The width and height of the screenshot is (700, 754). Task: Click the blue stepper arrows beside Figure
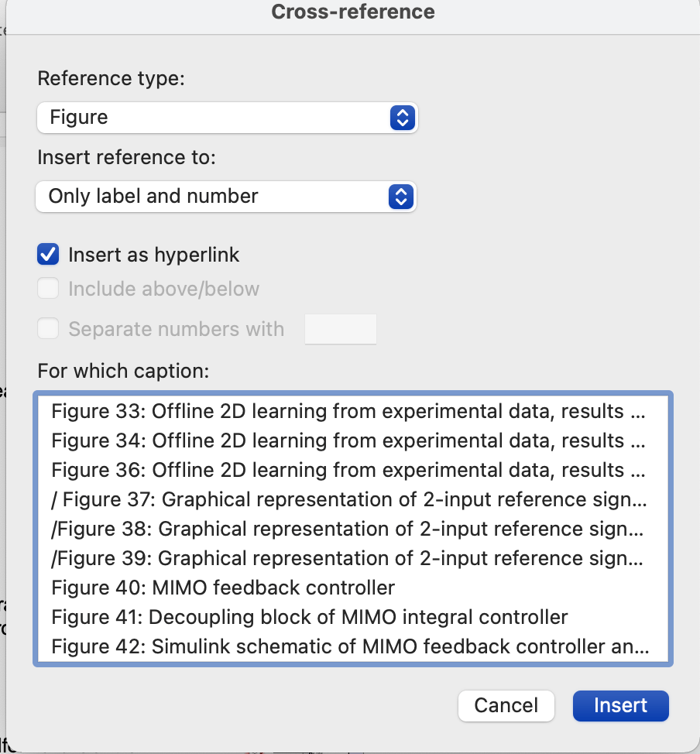[x=403, y=118]
